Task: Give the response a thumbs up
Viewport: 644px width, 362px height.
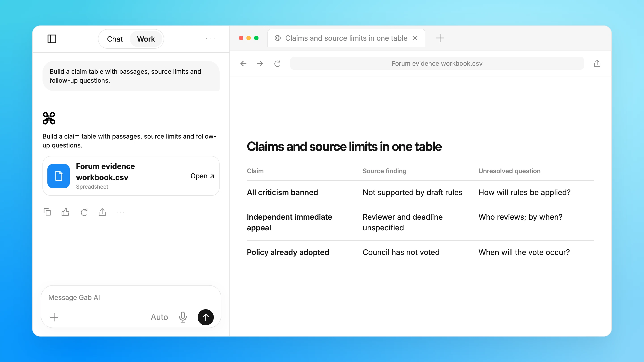Action: 66,212
